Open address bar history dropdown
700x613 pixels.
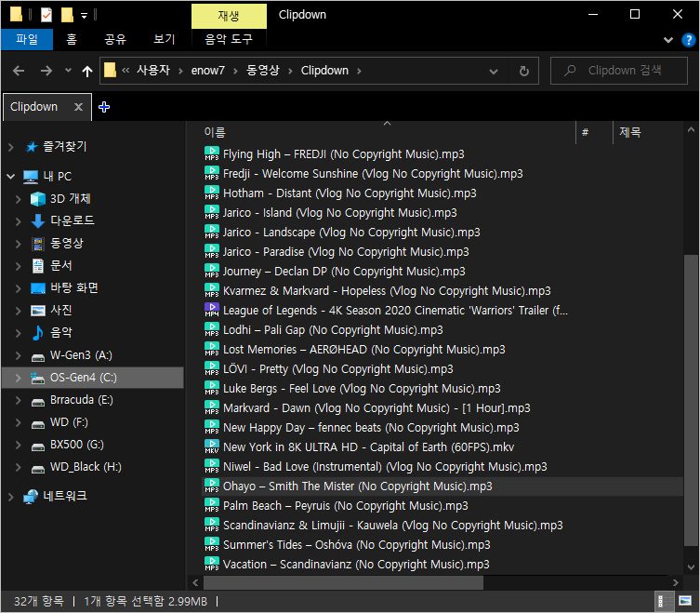click(494, 71)
